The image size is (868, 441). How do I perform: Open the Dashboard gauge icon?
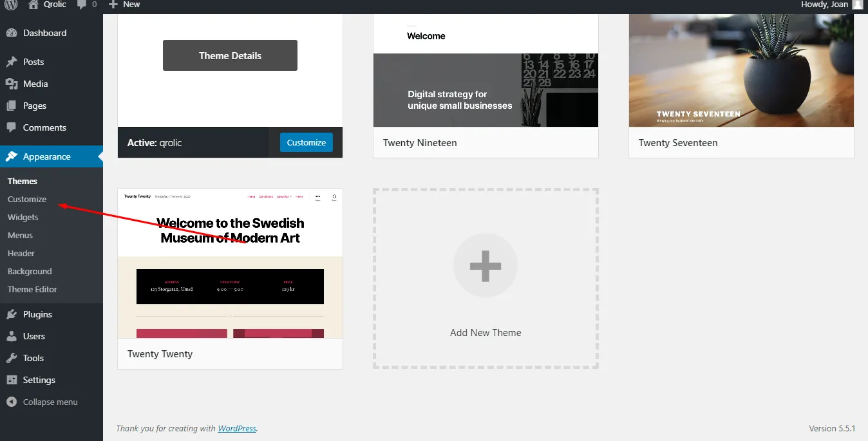[x=11, y=33]
